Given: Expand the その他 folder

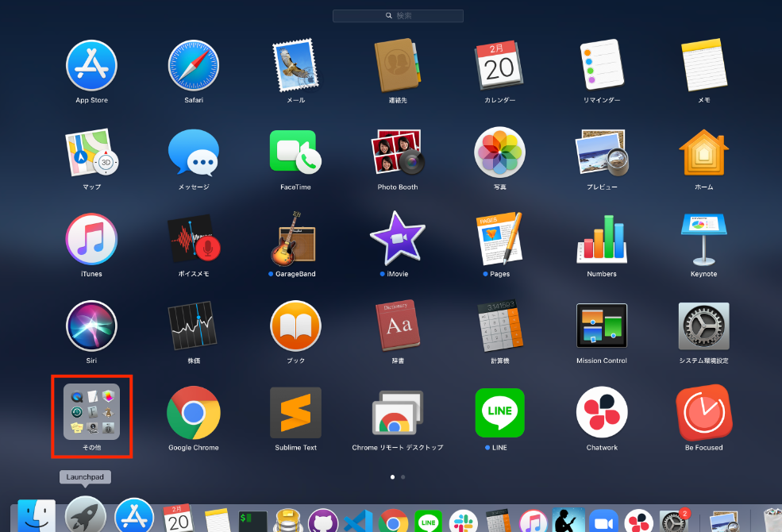Looking at the screenshot, I should [x=92, y=412].
